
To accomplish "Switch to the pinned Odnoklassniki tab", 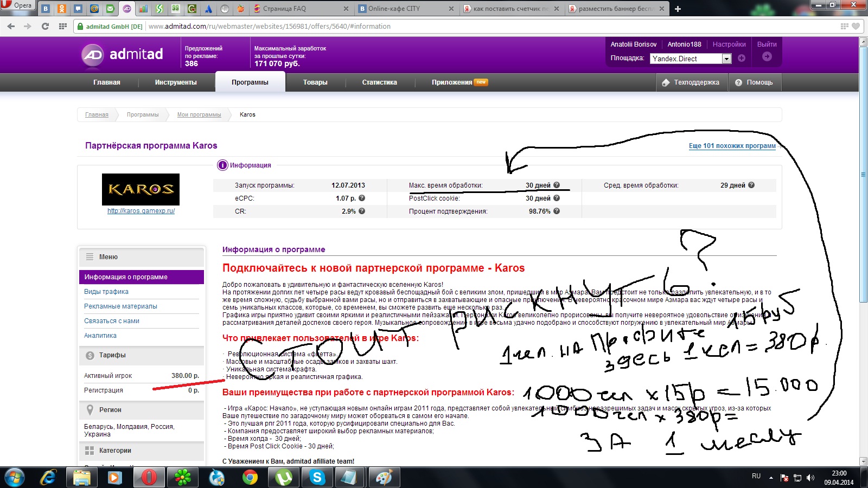I will [x=62, y=9].
